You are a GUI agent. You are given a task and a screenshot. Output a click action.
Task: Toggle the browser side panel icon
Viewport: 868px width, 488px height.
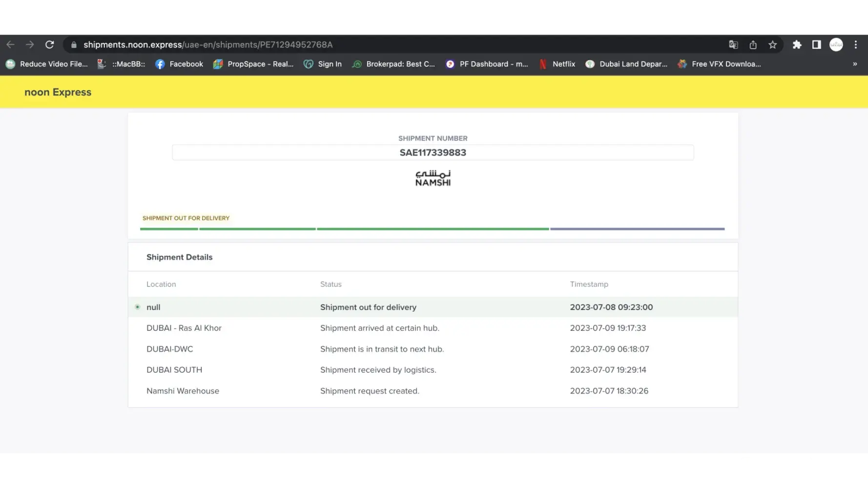point(816,44)
